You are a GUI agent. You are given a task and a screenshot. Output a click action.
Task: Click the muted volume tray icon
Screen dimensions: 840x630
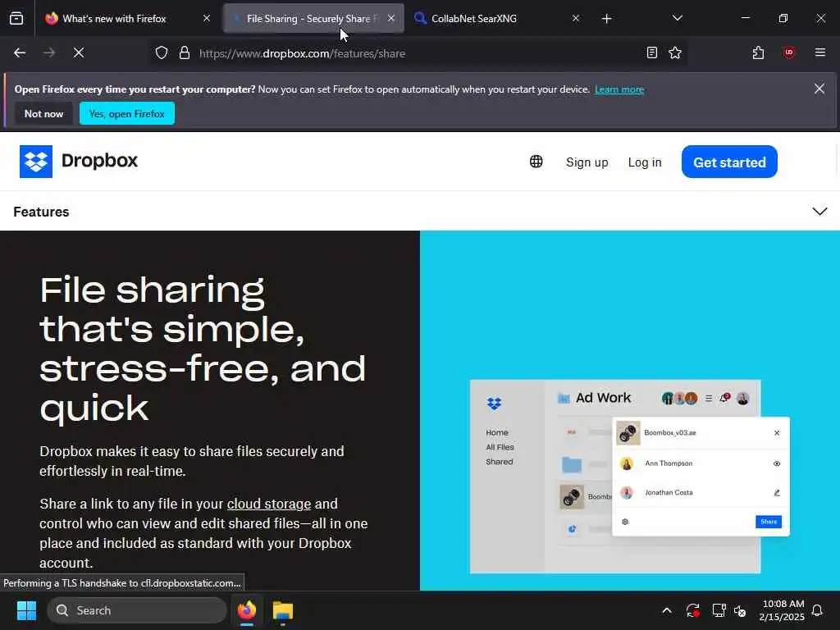pos(741,610)
